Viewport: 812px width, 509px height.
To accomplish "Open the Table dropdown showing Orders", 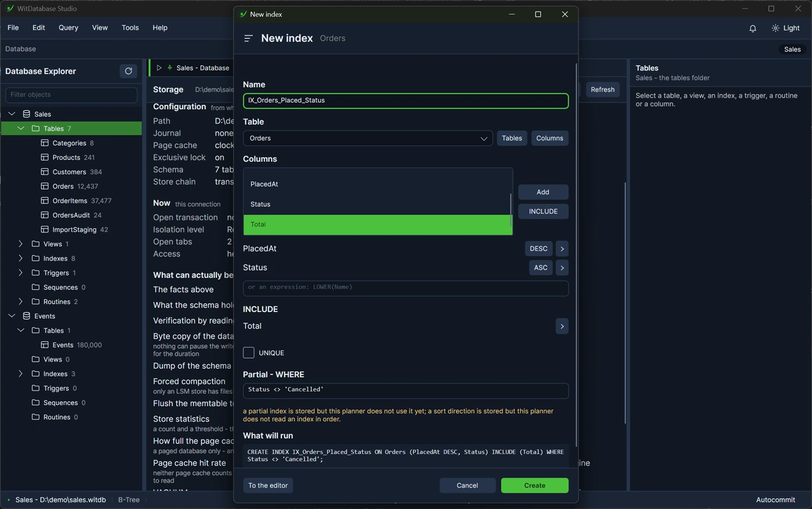I will (x=368, y=138).
